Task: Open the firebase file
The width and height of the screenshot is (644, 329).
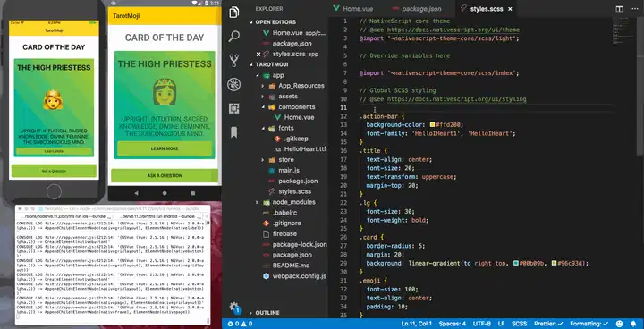Action: coord(284,233)
